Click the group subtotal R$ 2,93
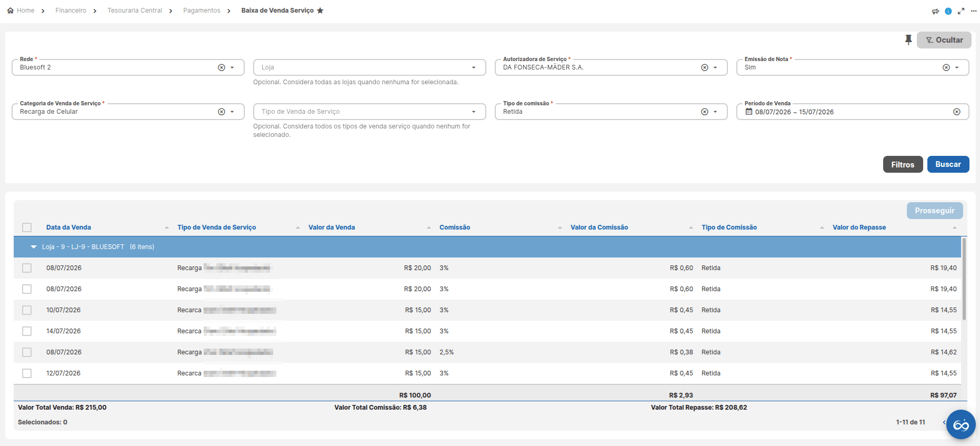The width and height of the screenshot is (980, 446). pos(681,395)
